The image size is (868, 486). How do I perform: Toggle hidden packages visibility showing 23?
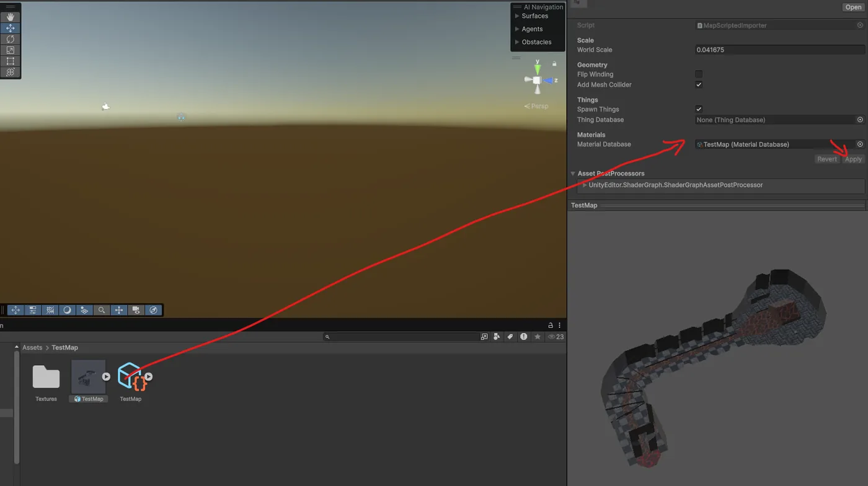556,337
